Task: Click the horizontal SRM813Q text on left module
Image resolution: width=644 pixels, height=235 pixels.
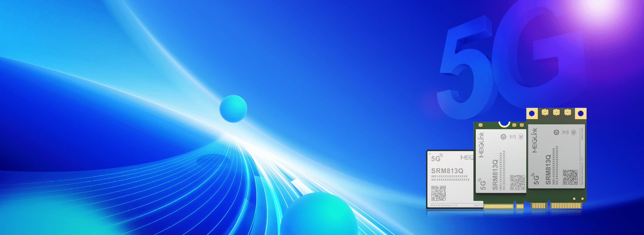Action: click(x=447, y=171)
